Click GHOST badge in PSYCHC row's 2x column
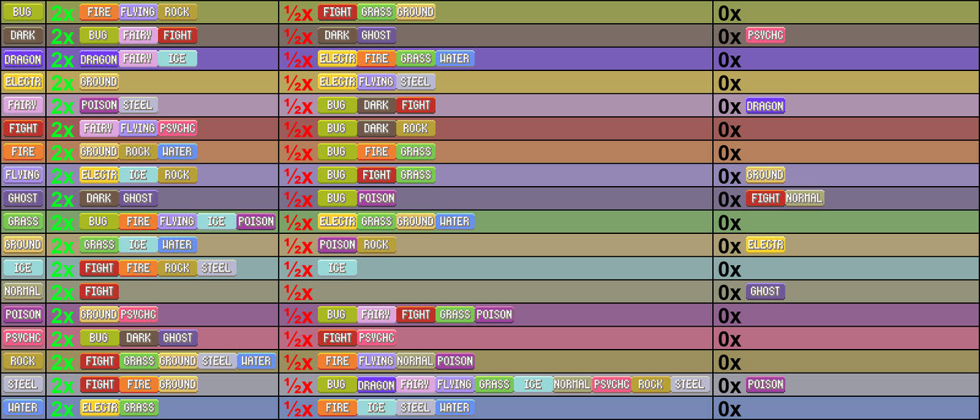Image resolution: width=980 pixels, height=420 pixels. (177, 337)
